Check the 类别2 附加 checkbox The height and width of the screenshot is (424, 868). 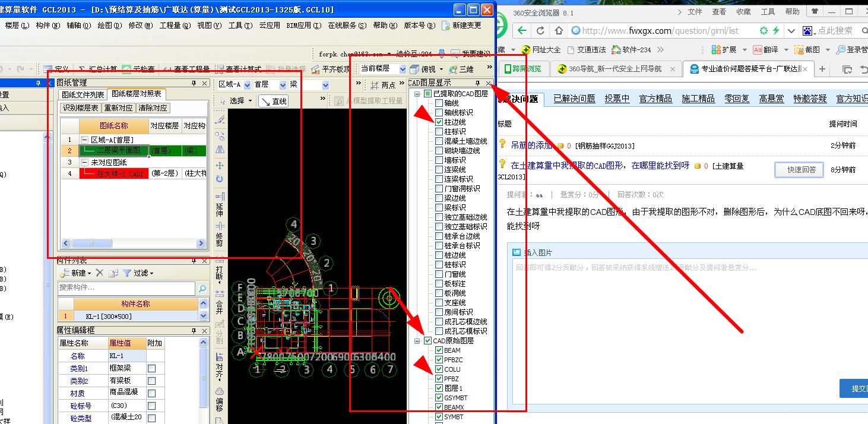click(x=151, y=381)
